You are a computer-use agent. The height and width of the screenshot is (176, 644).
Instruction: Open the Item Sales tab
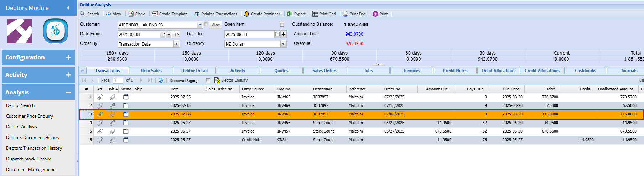[x=151, y=71]
